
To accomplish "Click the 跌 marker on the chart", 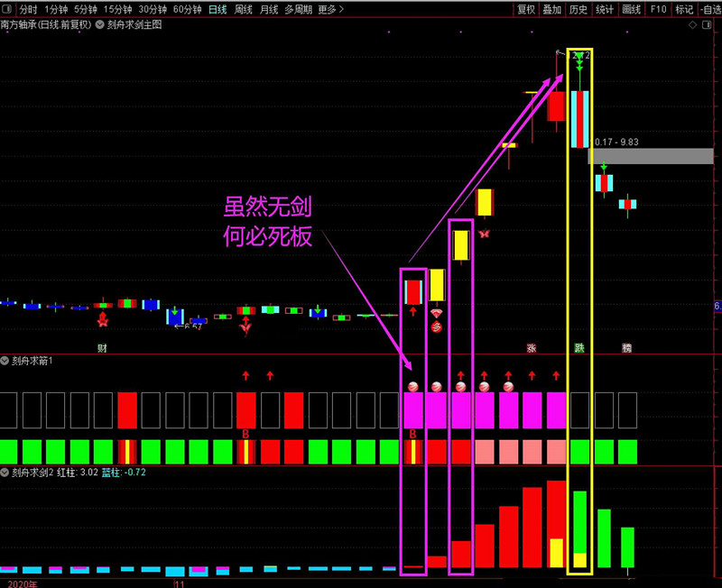I will 579,348.
